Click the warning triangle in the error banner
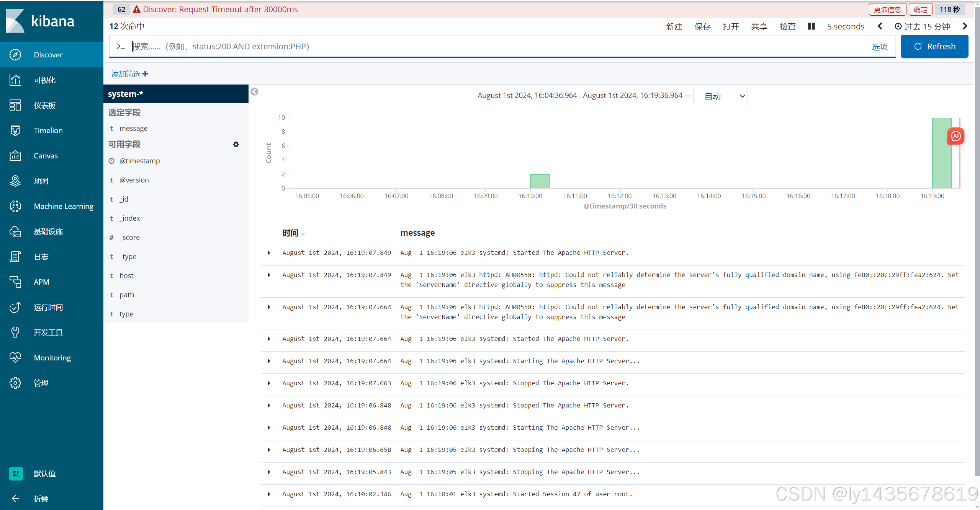Image resolution: width=980 pixels, height=510 pixels. 136,9
